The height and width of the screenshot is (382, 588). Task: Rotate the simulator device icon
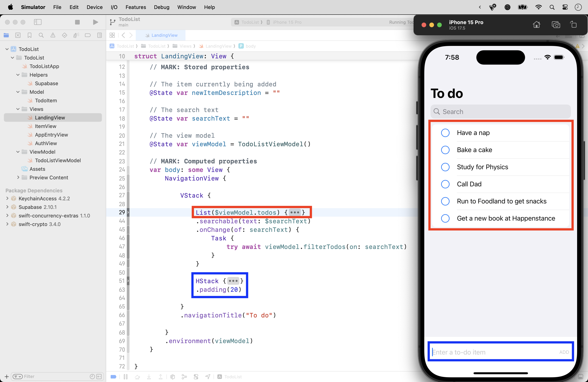[x=573, y=25]
